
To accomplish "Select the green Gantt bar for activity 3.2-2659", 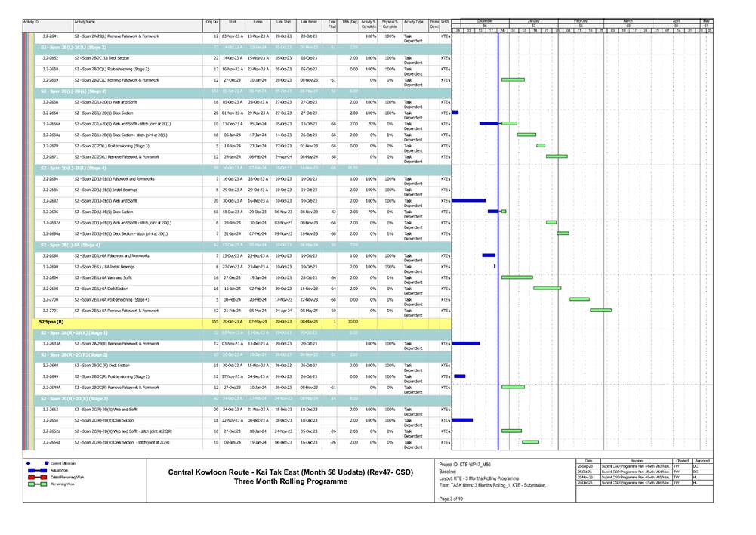I will pyautogui.click(x=513, y=79).
